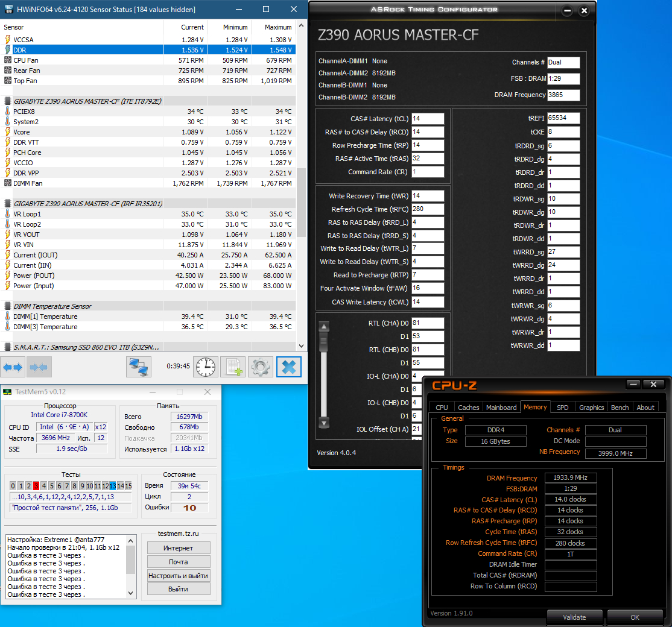The width and height of the screenshot is (672, 627).
Task: Open HWiNFO sensor settings gear icon
Action: point(261,367)
